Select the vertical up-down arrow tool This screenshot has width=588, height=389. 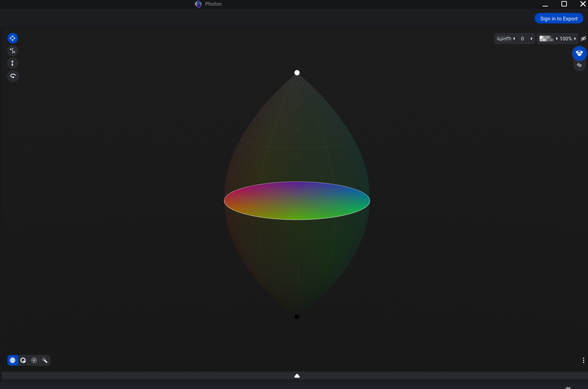tap(13, 63)
